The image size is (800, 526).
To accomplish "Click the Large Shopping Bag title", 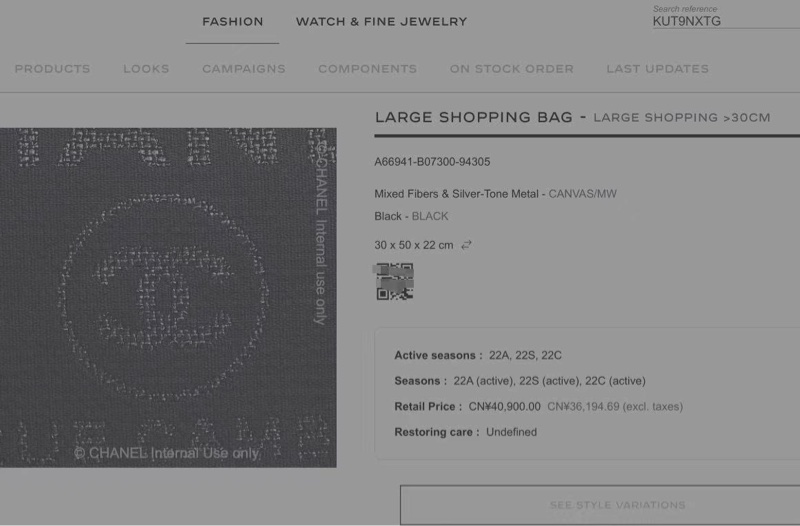I will click(473, 117).
